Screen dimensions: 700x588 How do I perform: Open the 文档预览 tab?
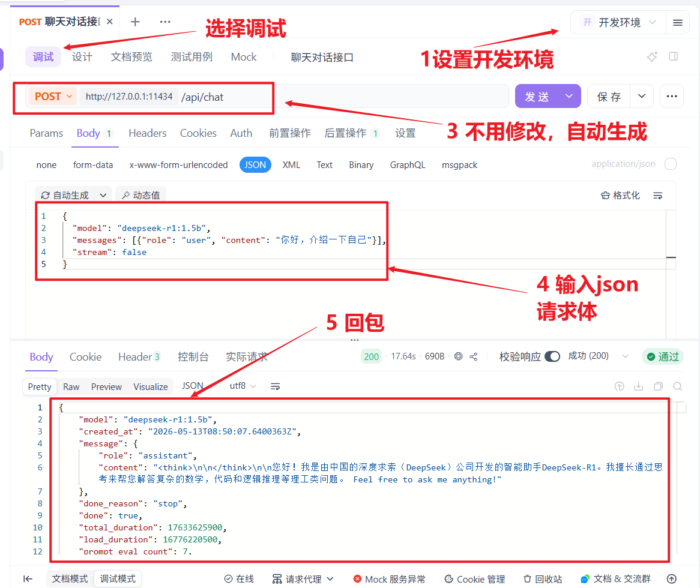pos(131,56)
